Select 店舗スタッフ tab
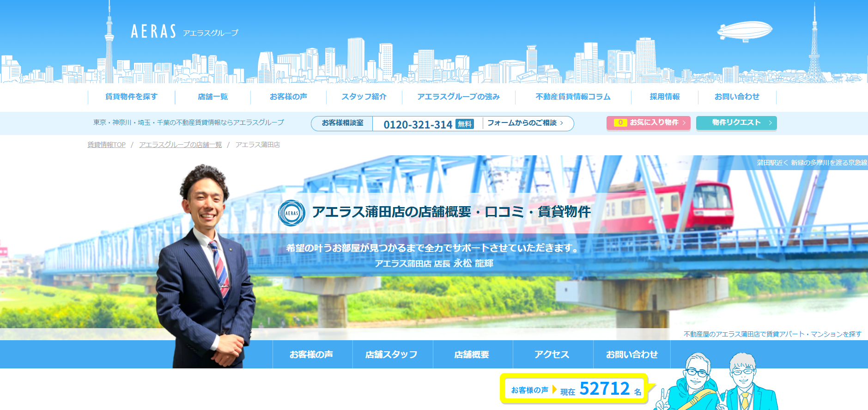 click(392, 355)
